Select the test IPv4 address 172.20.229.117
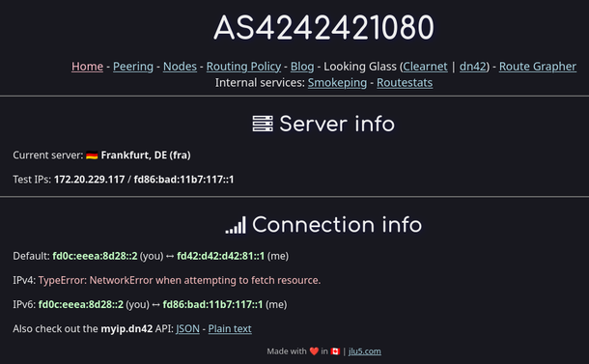This screenshot has height=364, width=589. (90, 180)
